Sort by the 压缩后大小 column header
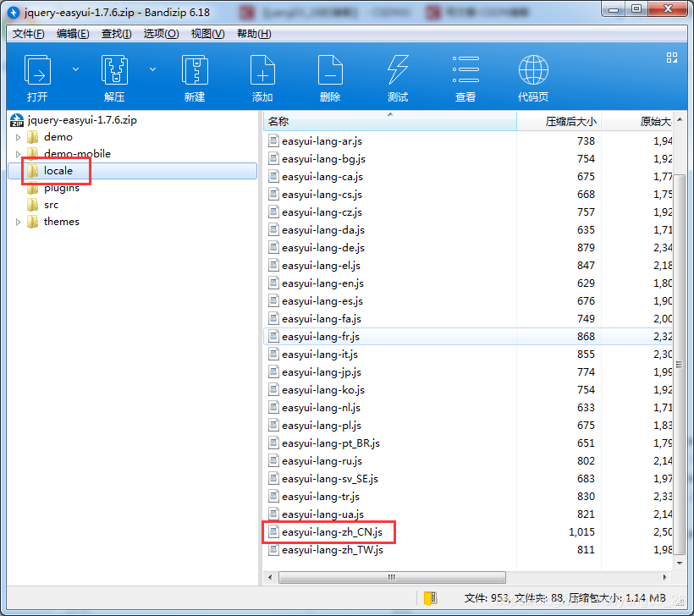This screenshot has height=616, width=694. [559, 121]
